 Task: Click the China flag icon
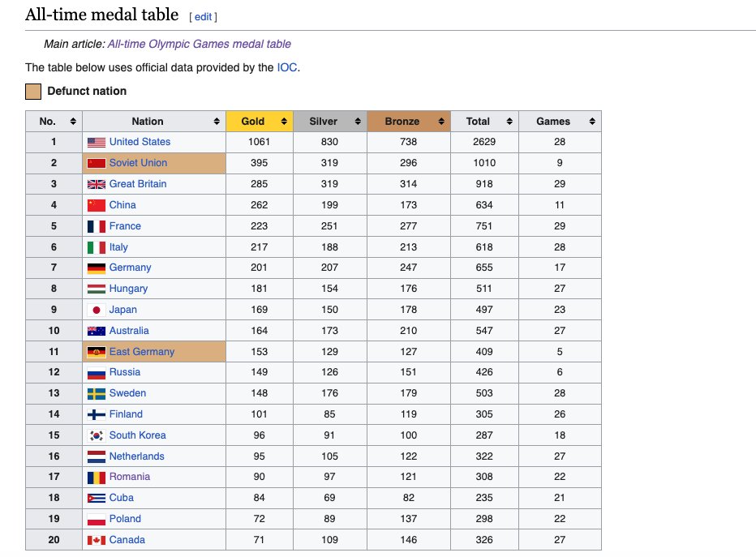click(x=97, y=205)
